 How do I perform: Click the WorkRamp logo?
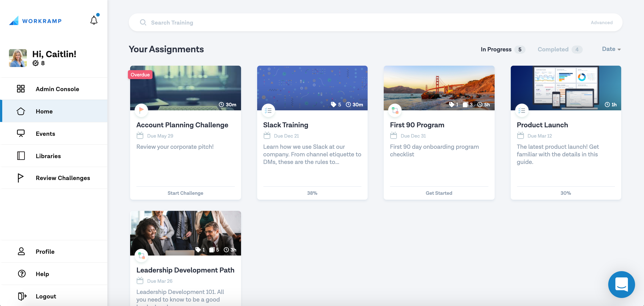pyautogui.click(x=35, y=21)
